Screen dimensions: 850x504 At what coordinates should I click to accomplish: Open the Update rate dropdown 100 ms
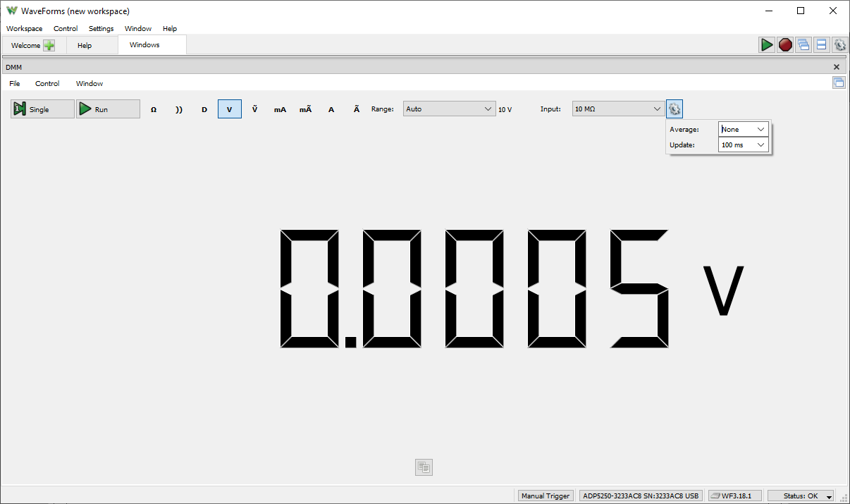(744, 145)
